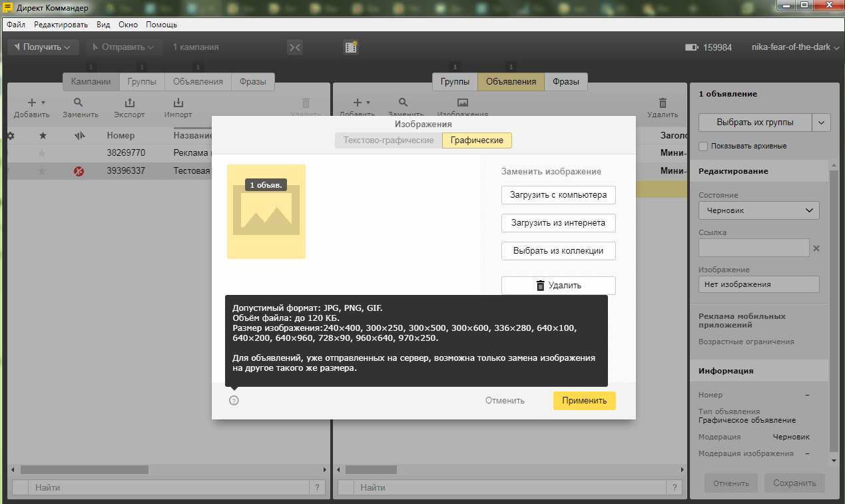Viewport: 845px width, 504px height.
Task: Click the red status icon for campaign 39396337
Action: (79, 171)
